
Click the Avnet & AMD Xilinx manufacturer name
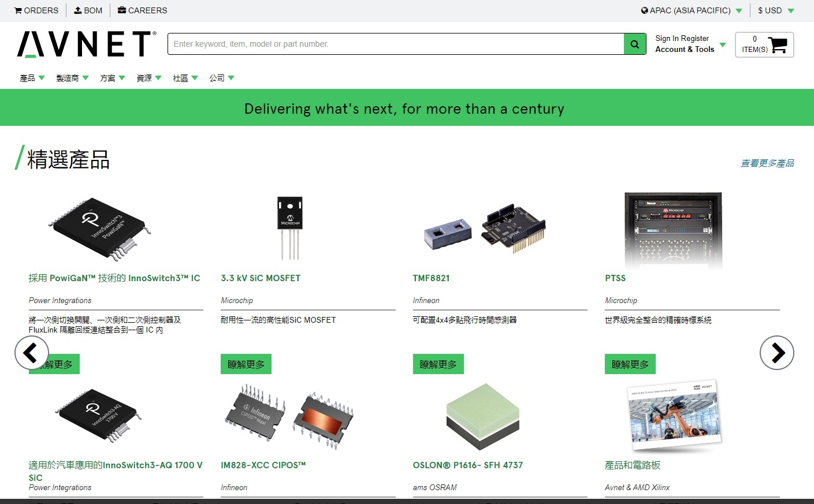637,487
